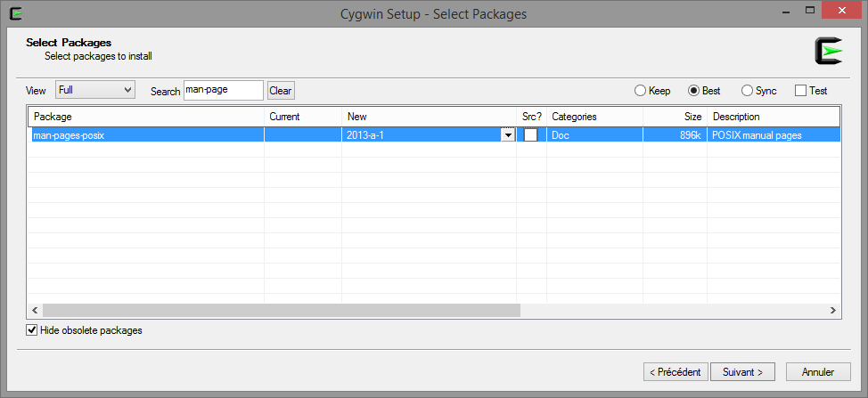Image resolution: width=868 pixels, height=398 pixels.
Task: Enable the Test checkbox
Action: 800,91
